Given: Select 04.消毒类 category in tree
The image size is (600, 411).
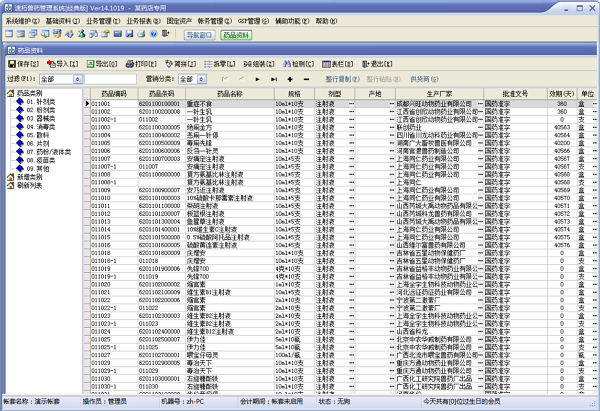Looking at the screenshot, I should click(36, 127).
